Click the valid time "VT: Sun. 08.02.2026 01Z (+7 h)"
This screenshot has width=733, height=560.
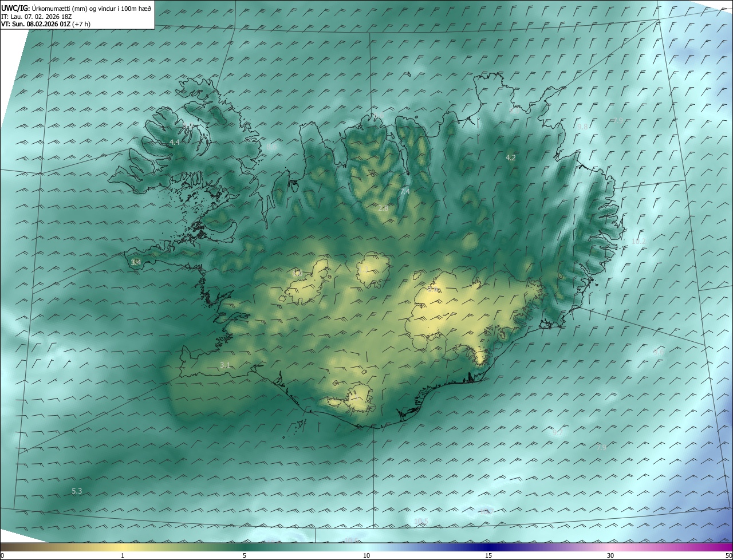(x=46, y=24)
